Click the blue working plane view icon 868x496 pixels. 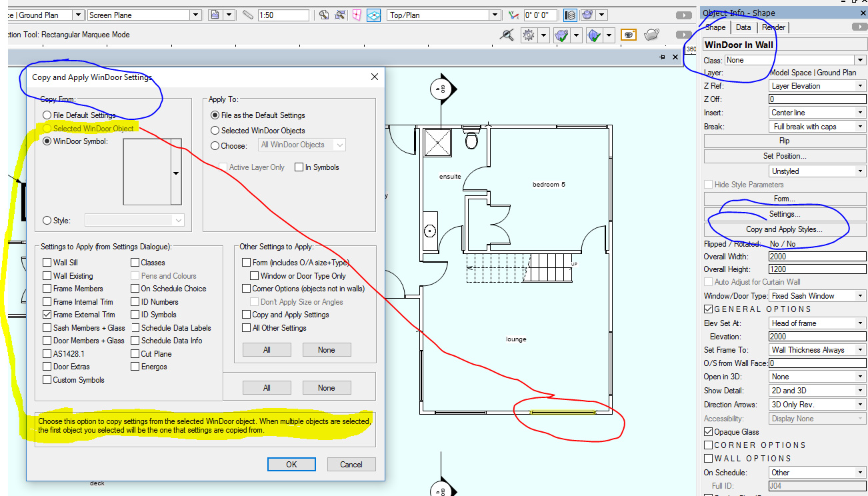click(374, 15)
